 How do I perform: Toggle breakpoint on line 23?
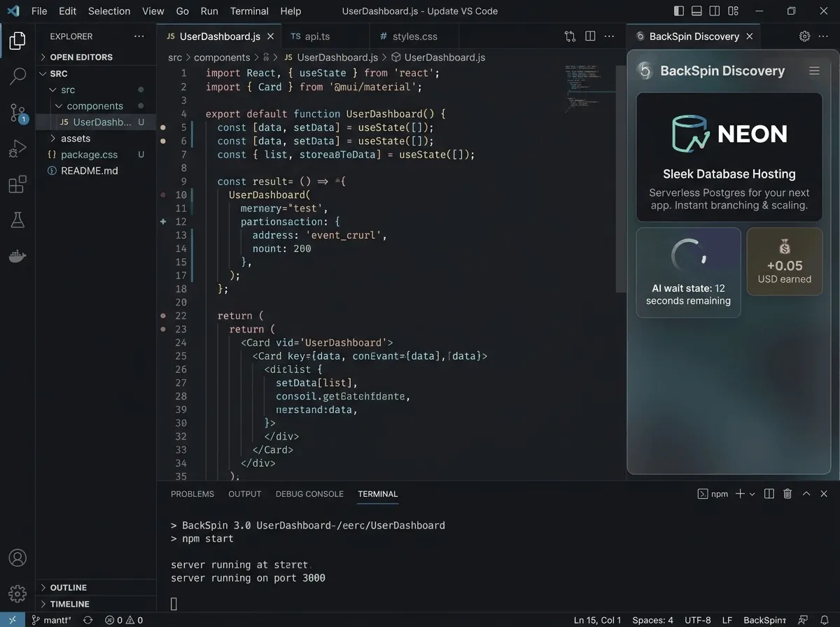(x=164, y=329)
